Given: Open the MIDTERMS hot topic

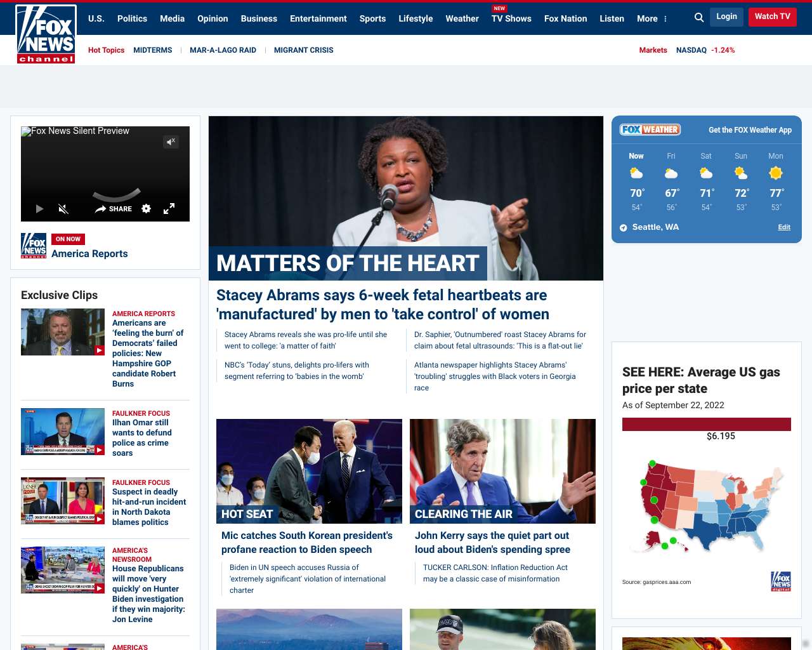Looking at the screenshot, I should (153, 50).
